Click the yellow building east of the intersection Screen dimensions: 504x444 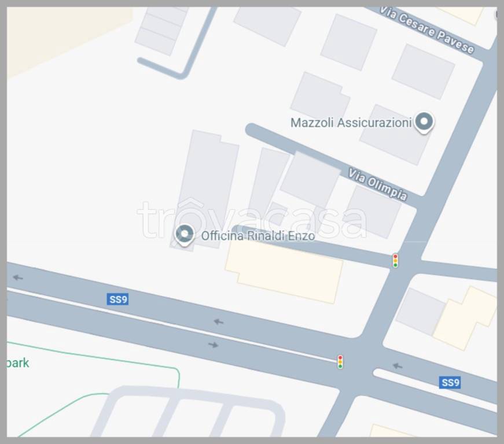point(465,318)
